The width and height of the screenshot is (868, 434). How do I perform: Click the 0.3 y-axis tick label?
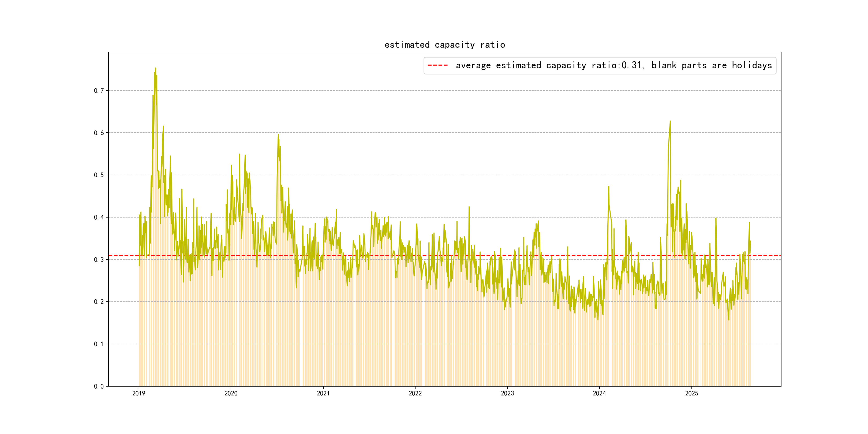tap(99, 259)
